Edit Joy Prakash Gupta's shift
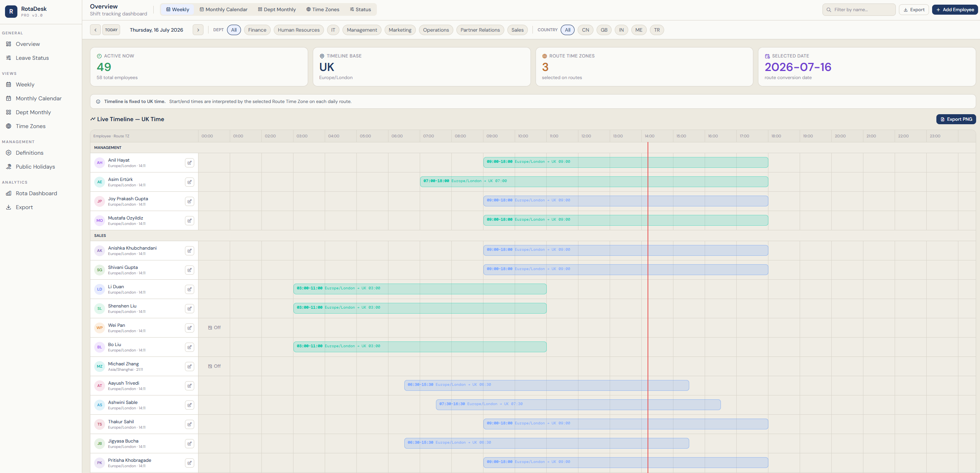980x473 pixels. coord(190,201)
